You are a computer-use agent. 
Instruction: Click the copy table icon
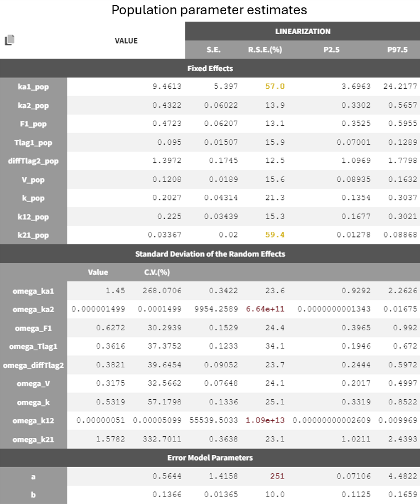coord(10,40)
